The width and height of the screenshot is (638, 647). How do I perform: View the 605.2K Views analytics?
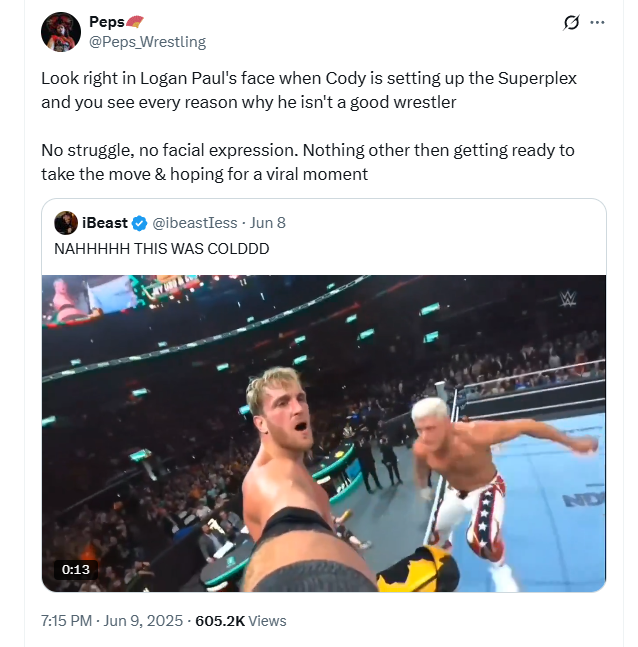[240, 621]
